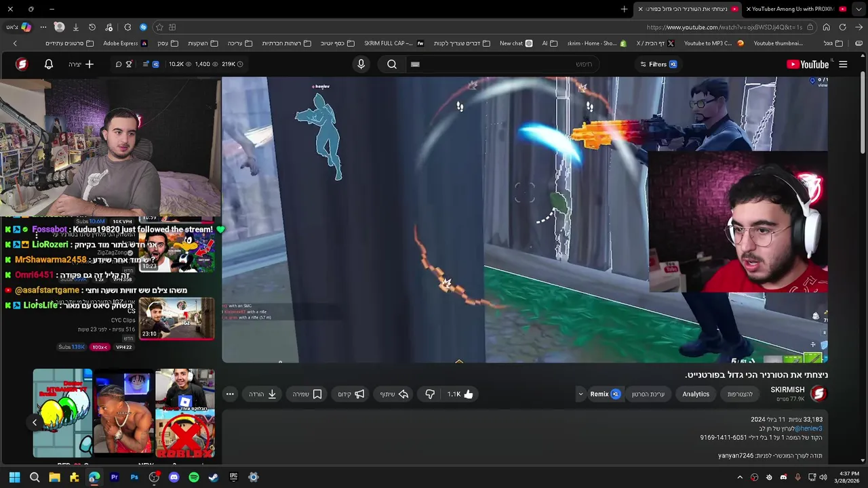Open the @henlev3 channel link in description

tap(809, 428)
